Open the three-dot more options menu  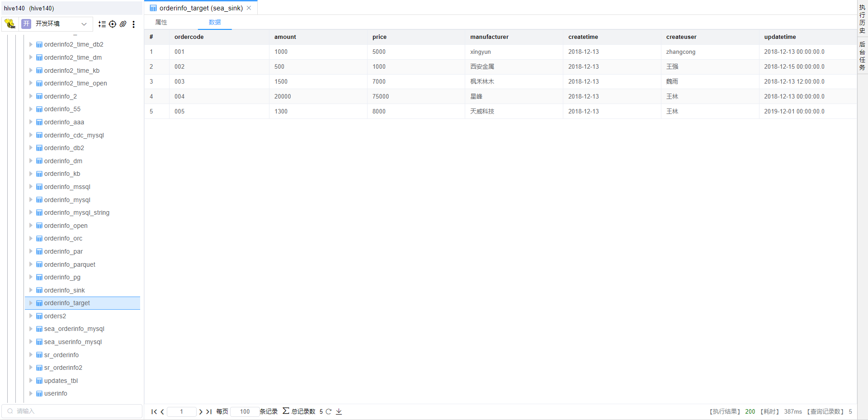pos(133,24)
